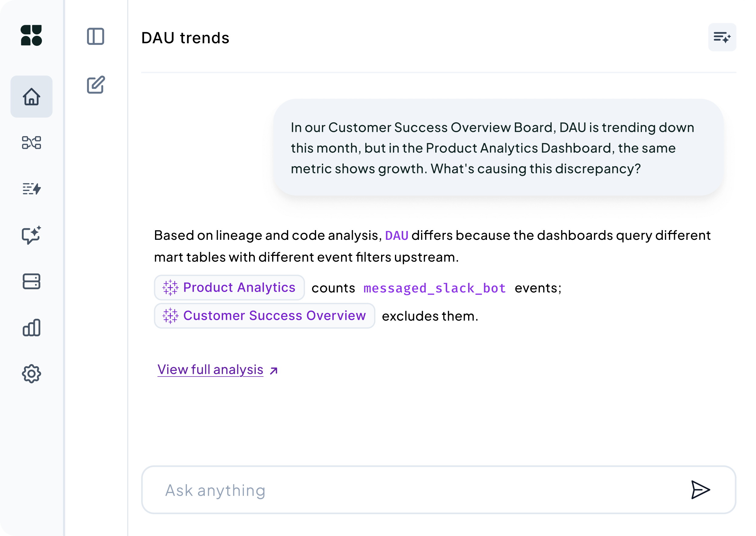Open Settings via the gear icon
Screen dimensions: 756x536
pos(31,374)
